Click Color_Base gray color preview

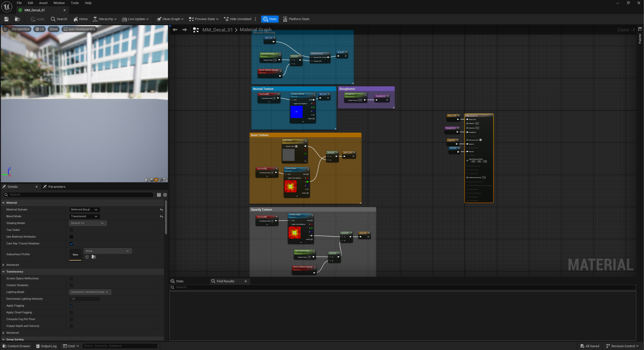click(x=288, y=155)
